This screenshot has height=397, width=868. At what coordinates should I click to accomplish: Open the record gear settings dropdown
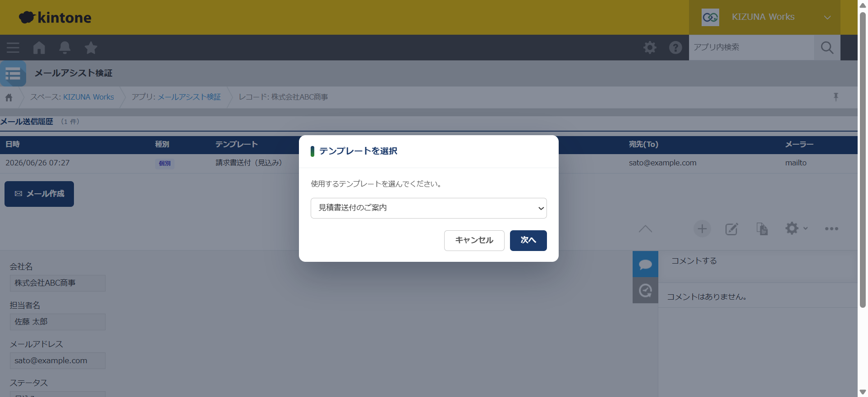796,228
